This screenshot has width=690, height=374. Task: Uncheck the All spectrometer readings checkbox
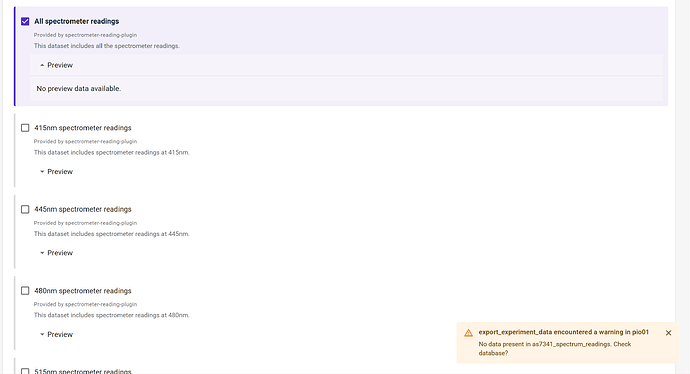coord(25,21)
